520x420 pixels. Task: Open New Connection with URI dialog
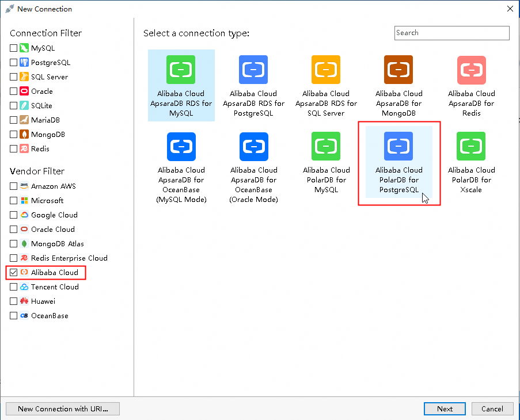click(x=63, y=408)
